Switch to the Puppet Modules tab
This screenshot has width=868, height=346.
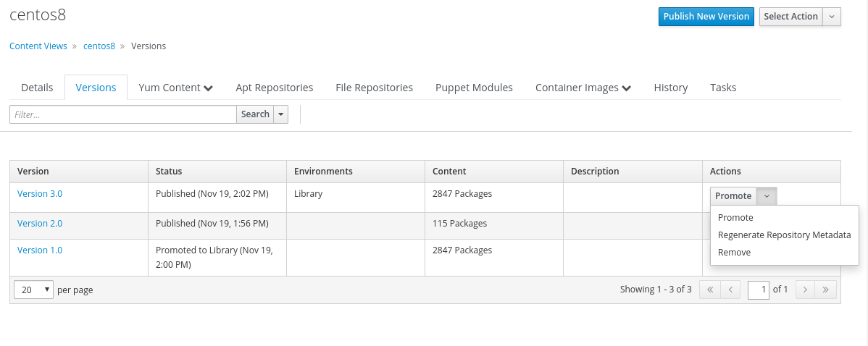(x=474, y=88)
